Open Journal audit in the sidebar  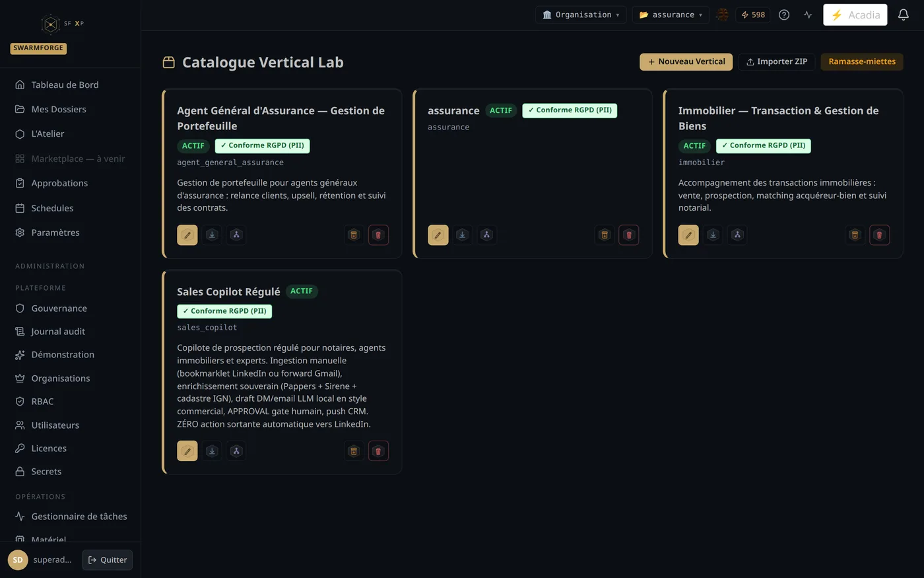[x=70, y=332]
